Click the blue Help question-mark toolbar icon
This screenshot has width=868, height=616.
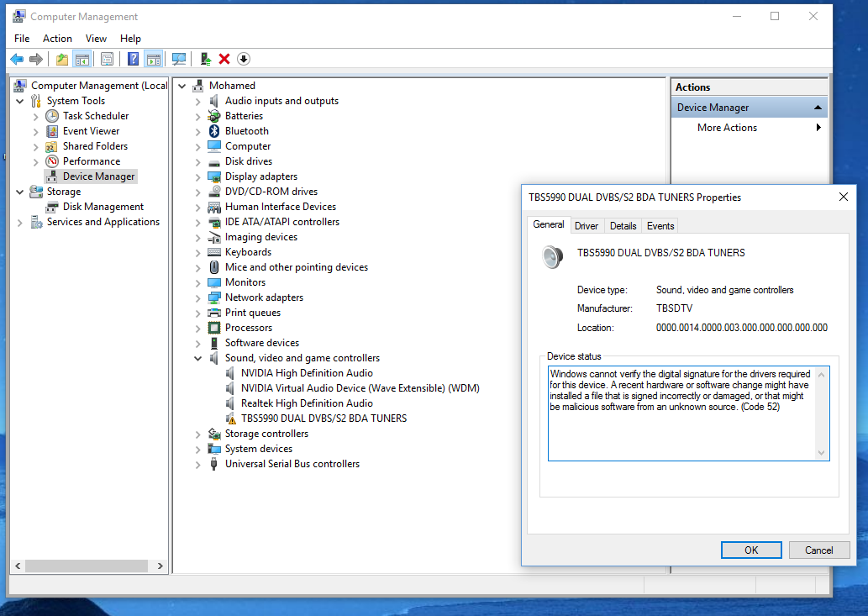pyautogui.click(x=133, y=59)
